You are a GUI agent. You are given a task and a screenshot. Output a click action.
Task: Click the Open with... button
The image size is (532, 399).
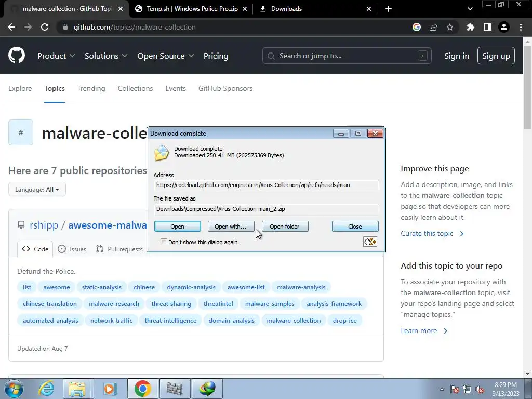[x=231, y=227]
